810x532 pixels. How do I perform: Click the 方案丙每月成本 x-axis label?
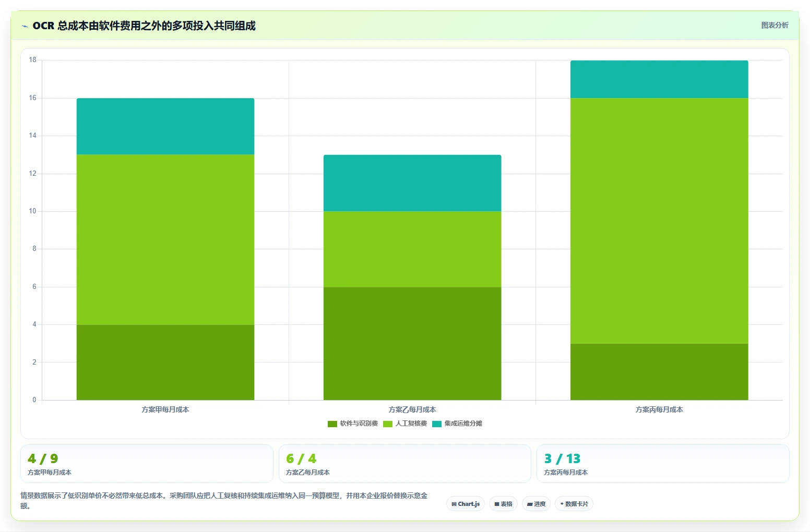(659, 410)
